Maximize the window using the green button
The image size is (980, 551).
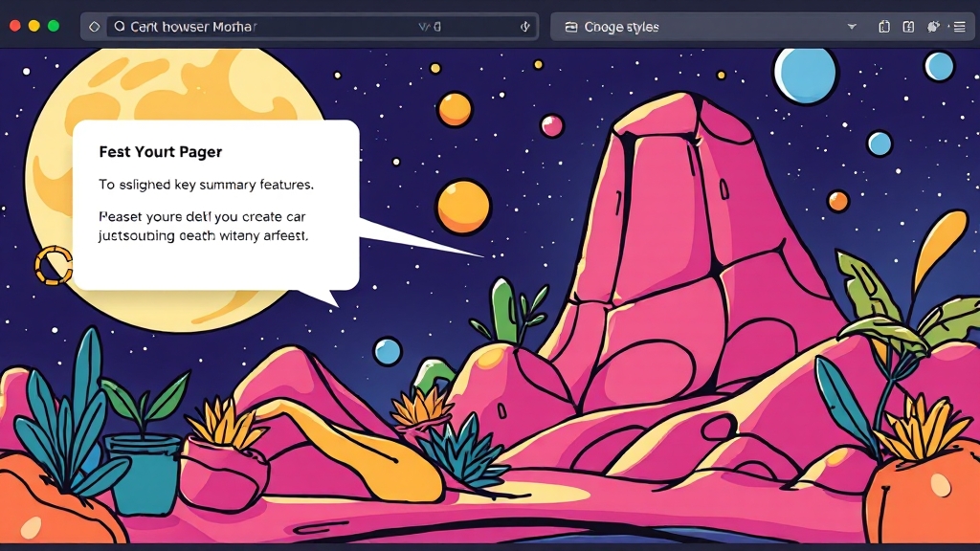pos(54,26)
